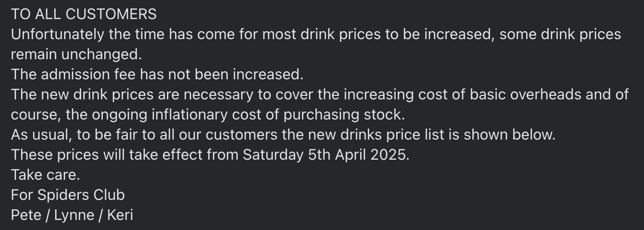Viewport: 644px width, 230px height.
Task: Click the "Take care." line
Action: pos(45,175)
